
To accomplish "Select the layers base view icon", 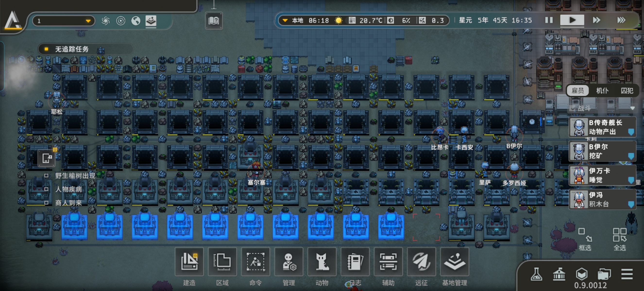I will coord(151,21).
